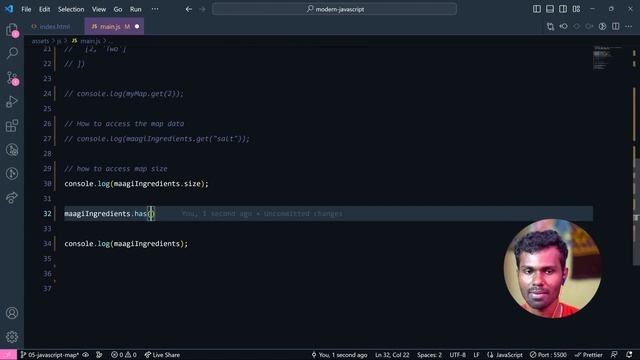This screenshot has height=360, width=640.
Task: Click the maagiIngredients.has( code on line 32
Action: [109, 213]
